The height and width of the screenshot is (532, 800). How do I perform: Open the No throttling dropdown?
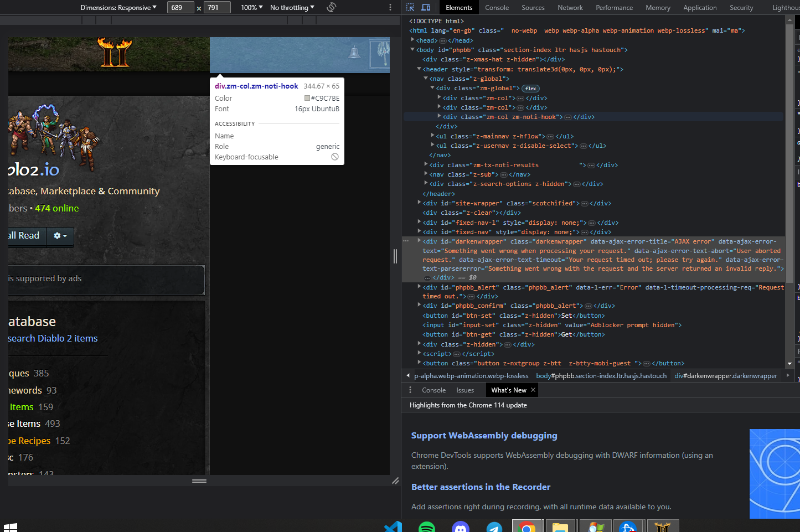(x=292, y=8)
